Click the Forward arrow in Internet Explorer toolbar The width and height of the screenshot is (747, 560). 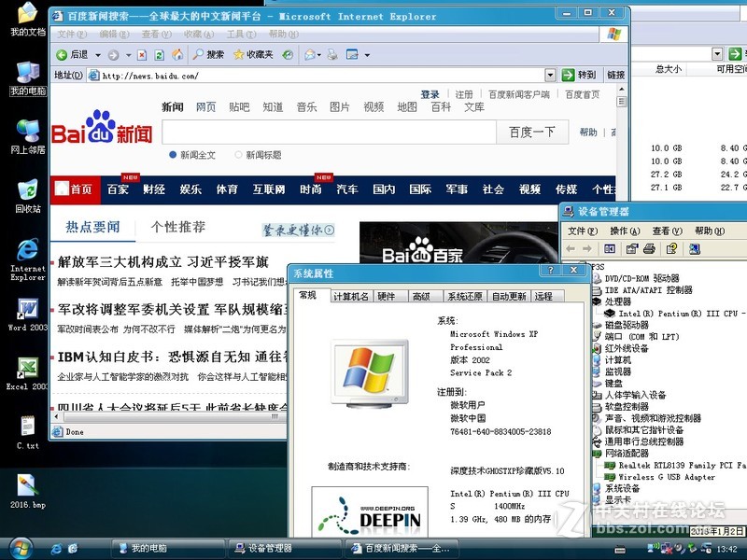click(113, 55)
